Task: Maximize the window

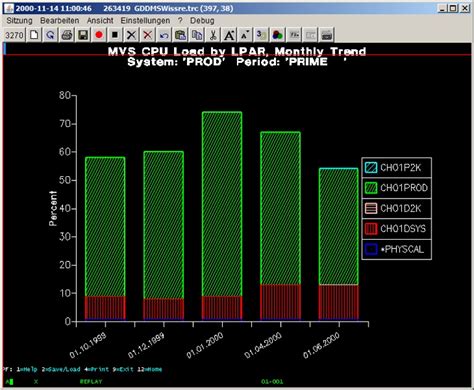Action: [x=453, y=8]
